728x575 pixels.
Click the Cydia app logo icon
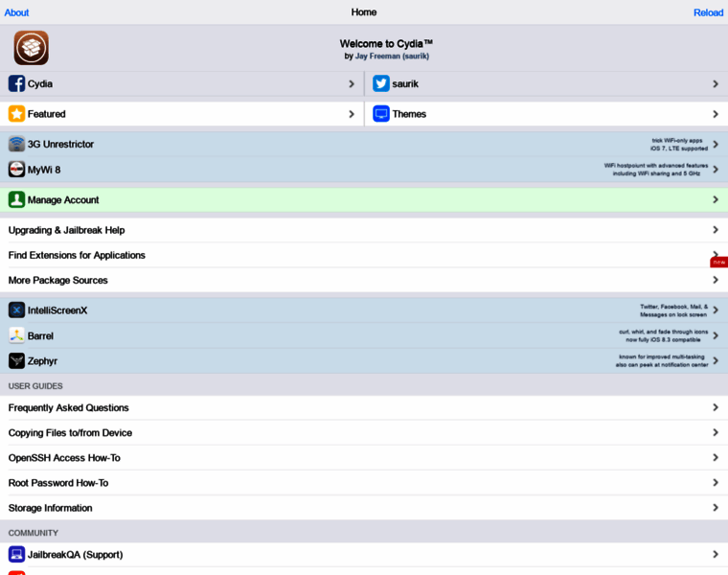[31, 48]
